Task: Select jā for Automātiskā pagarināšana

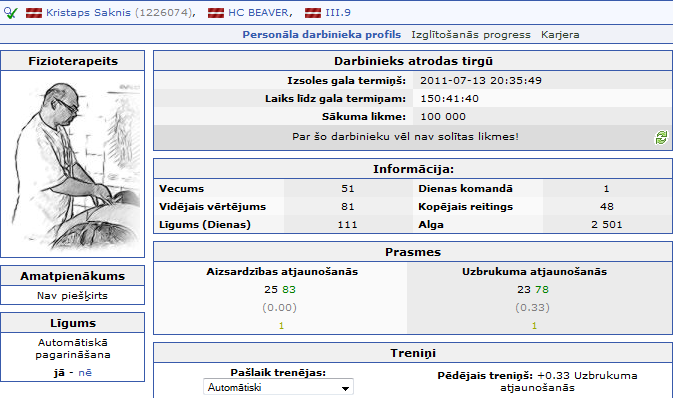Action: pyautogui.click(x=59, y=373)
